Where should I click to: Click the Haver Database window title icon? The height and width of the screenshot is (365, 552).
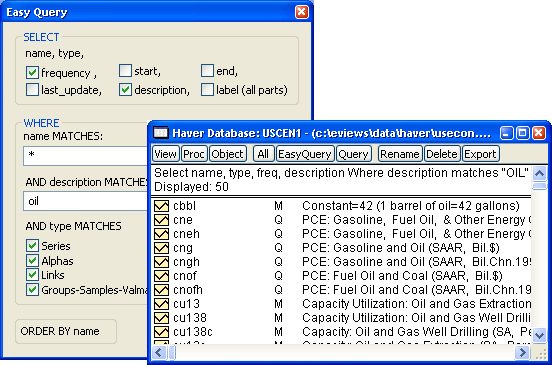pyautogui.click(x=161, y=133)
